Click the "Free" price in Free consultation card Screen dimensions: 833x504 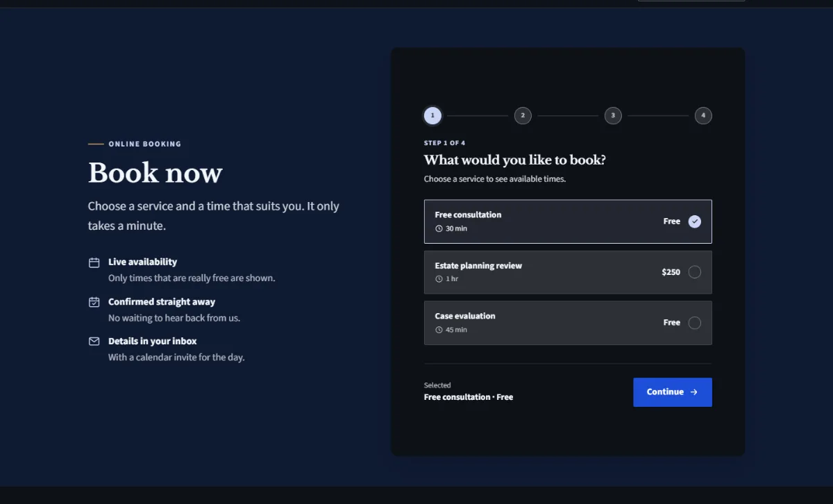[x=672, y=221]
